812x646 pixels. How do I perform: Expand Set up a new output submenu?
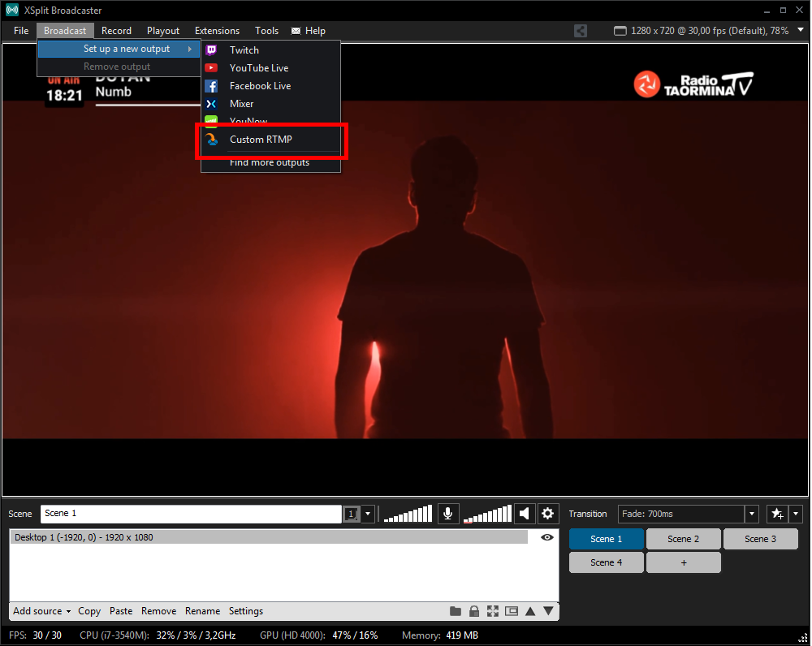tap(119, 49)
